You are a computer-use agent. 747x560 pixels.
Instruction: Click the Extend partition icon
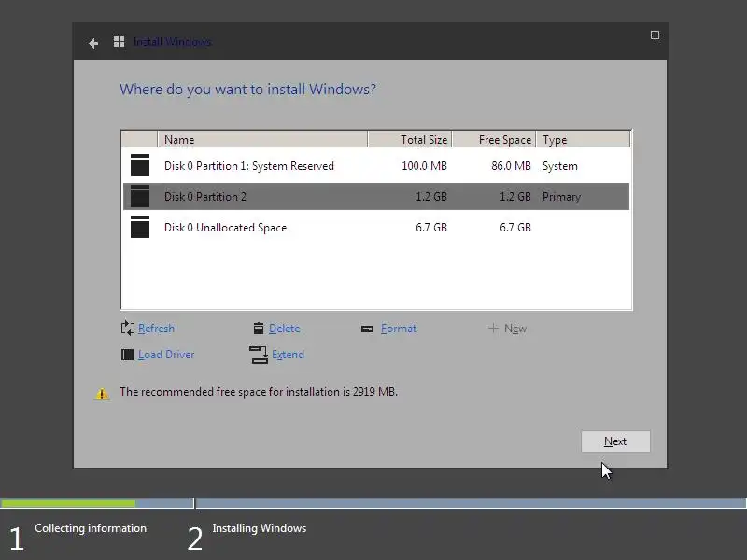tap(259, 355)
